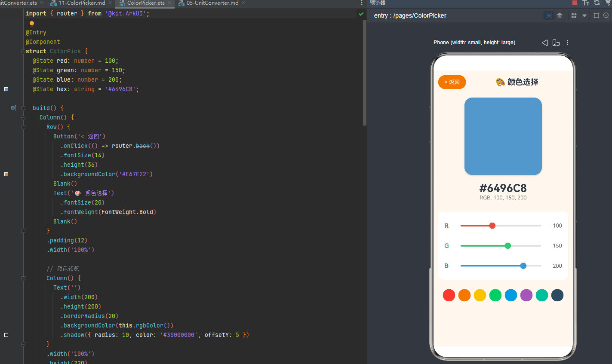This screenshot has height=364, width=612.
Task: Toggle the layers view icon in previewer
Action: 560,15
